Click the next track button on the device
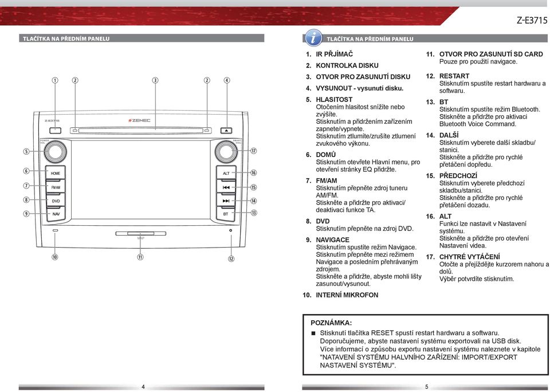Image resolution: width=550 pixels, height=392 pixels. pyautogui.click(x=226, y=201)
